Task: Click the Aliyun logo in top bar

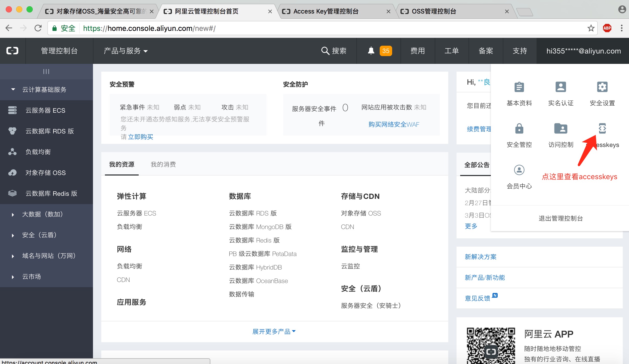Action: point(12,51)
